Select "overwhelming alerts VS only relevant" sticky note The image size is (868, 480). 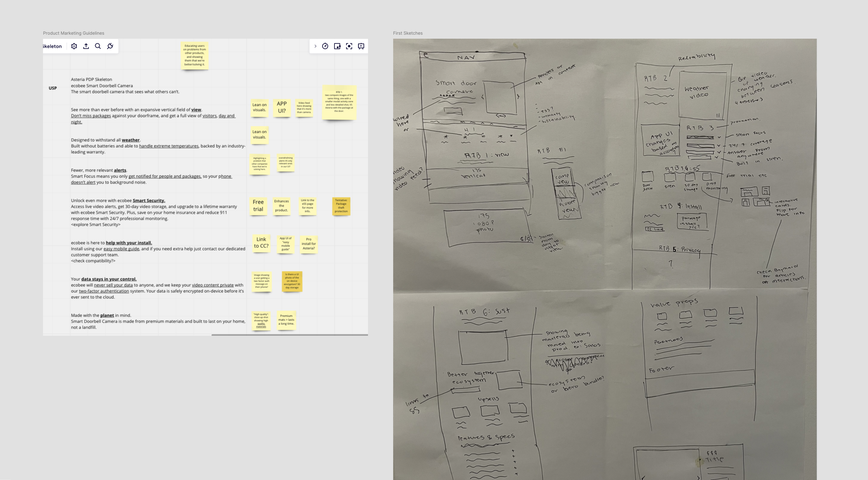point(285,162)
